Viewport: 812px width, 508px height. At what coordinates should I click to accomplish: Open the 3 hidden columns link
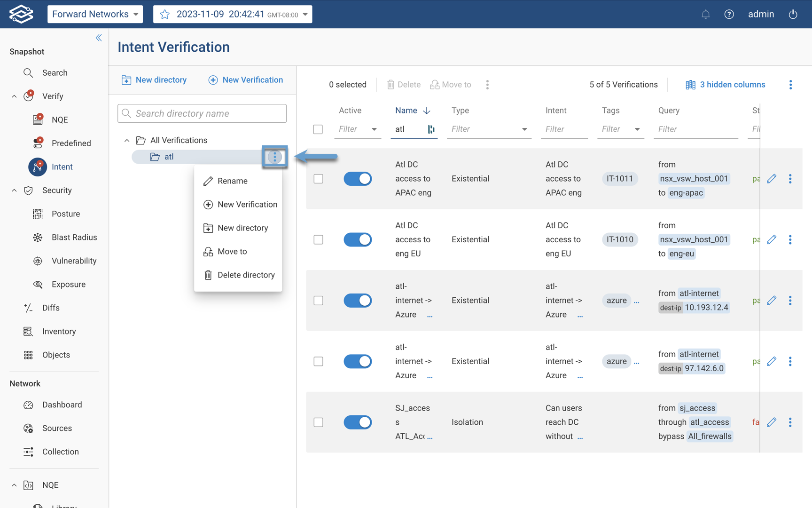pyautogui.click(x=731, y=84)
